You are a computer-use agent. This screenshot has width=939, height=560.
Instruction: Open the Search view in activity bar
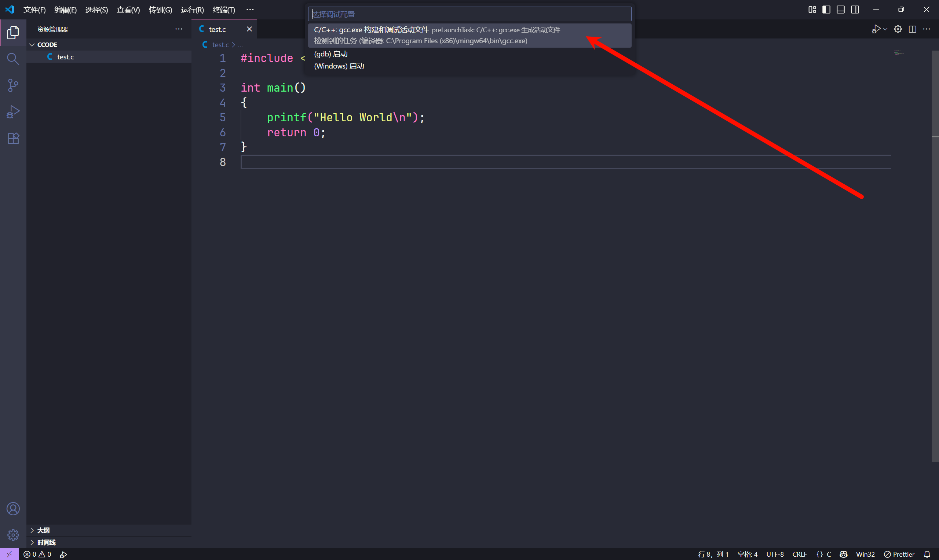click(13, 59)
